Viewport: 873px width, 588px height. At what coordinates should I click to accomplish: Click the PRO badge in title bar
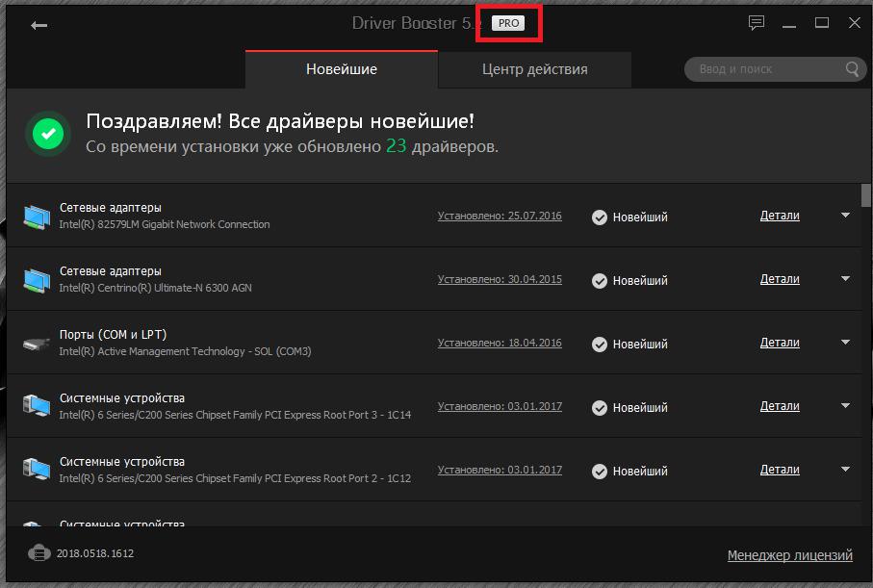[x=508, y=23]
